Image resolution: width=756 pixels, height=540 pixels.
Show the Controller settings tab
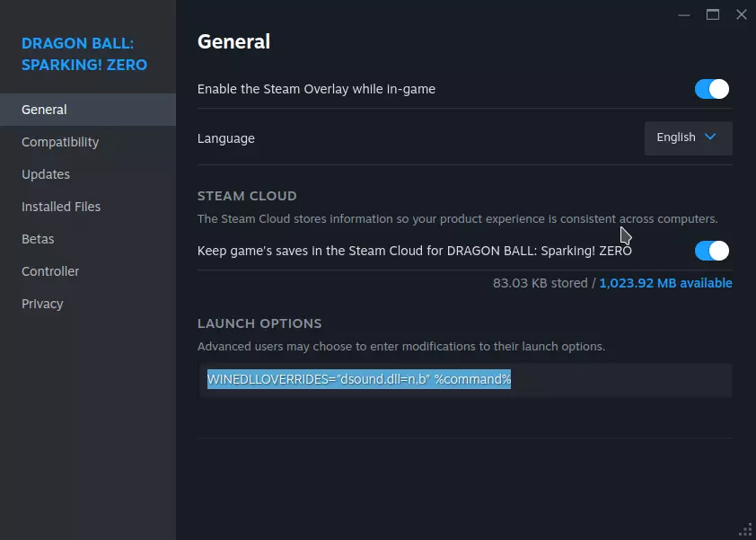point(50,271)
